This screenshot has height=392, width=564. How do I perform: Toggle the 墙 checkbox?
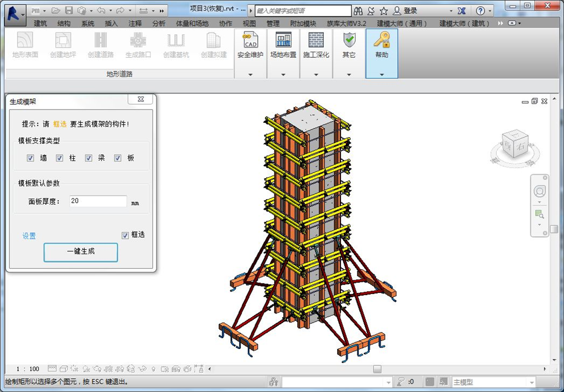pos(31,158)
